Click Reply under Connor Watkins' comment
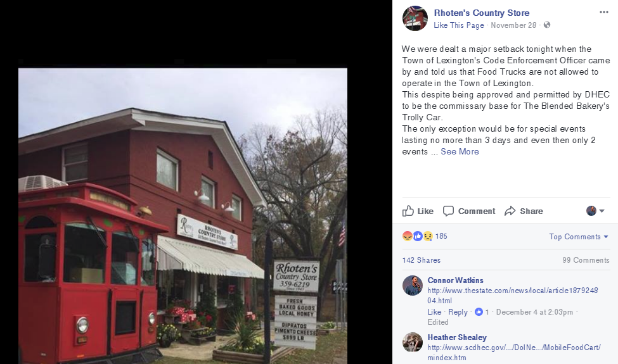This screenshot has height=364, width=618. [x=458, y=312]
